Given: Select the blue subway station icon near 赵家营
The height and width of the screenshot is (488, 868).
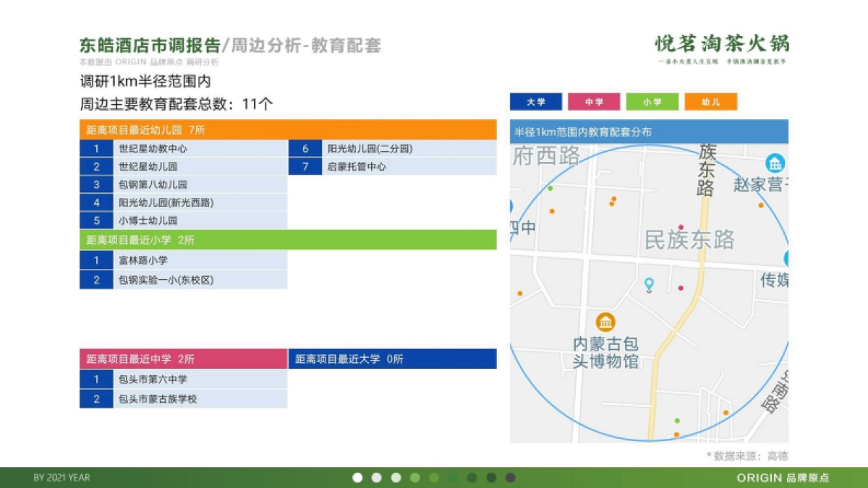Looking at the screenshot, I should coord(774,163).
